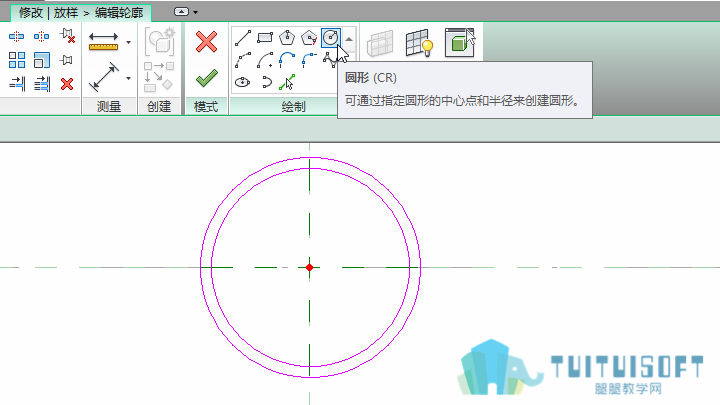Select the Pick Lines tool
This screenshot has height=405, width=720.
[287, 82]
